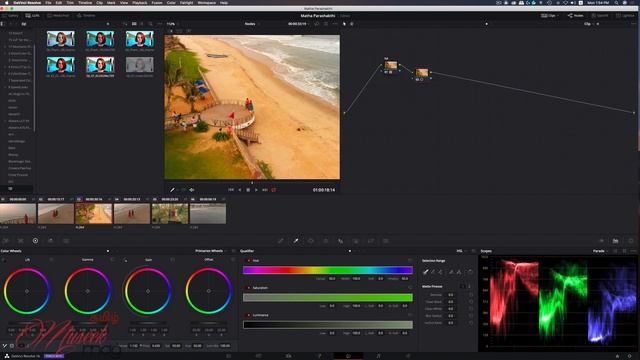Toggle the Hue qualifier on or off
The height and width of the screenshot is (360, 640).
(x=249, y=260)
